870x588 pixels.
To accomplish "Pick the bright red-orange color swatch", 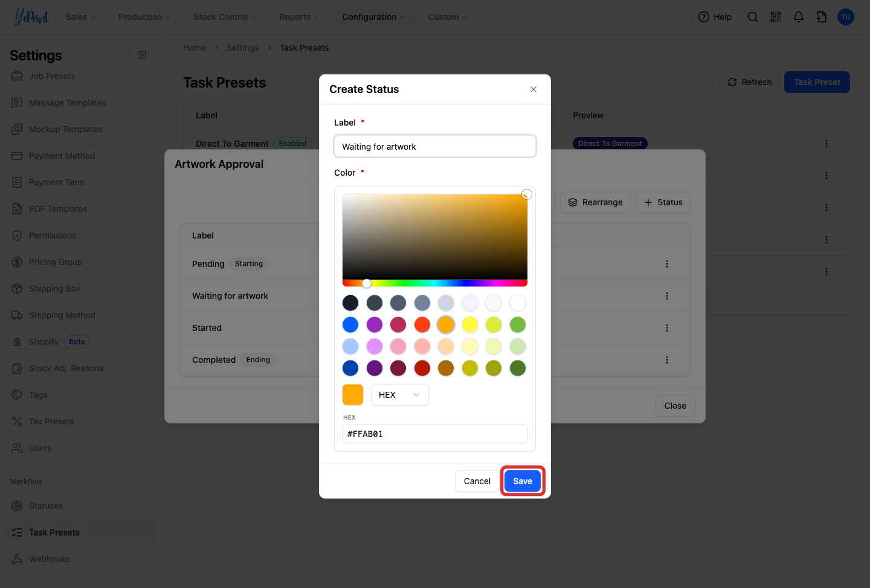I will pyautogui.click(x=422, y=325).
